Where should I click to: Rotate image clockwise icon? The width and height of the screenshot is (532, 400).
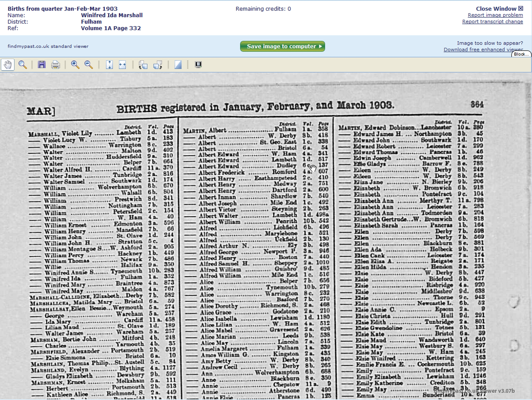(158, 65)
